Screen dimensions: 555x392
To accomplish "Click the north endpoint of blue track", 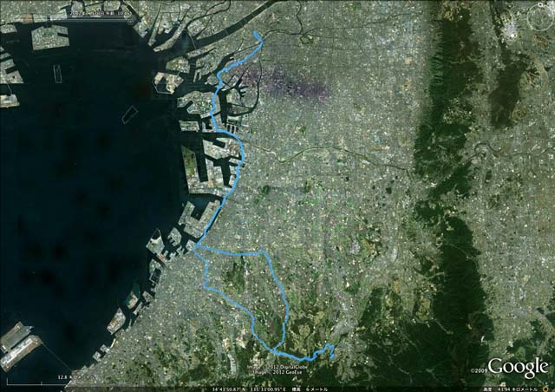I will point(255,32).
